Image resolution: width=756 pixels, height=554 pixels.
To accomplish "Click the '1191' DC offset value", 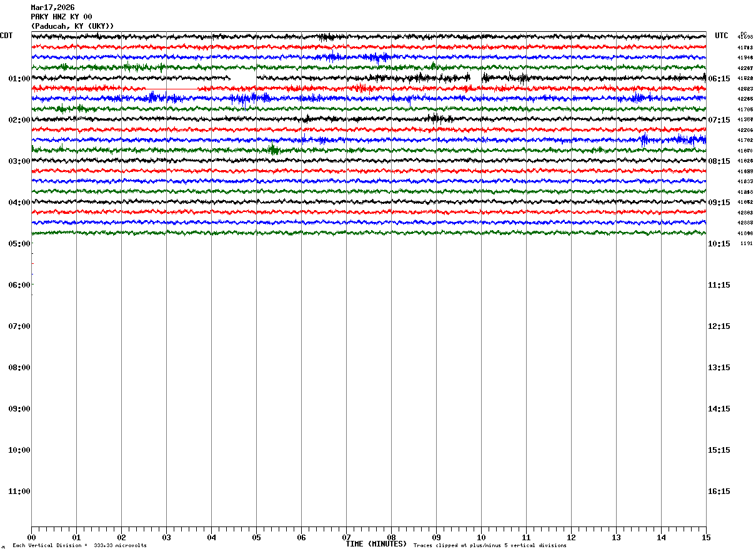I will (x=747, y=243).
